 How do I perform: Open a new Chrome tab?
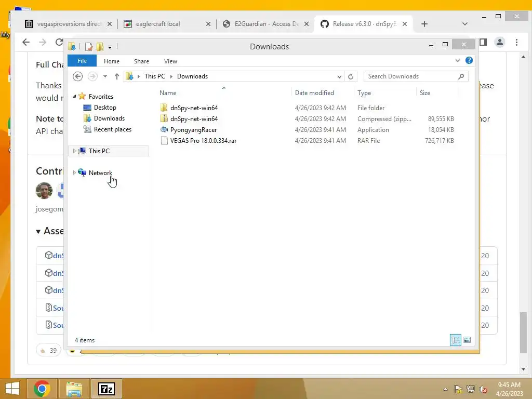pyautogui.click(x=424, y=24)
